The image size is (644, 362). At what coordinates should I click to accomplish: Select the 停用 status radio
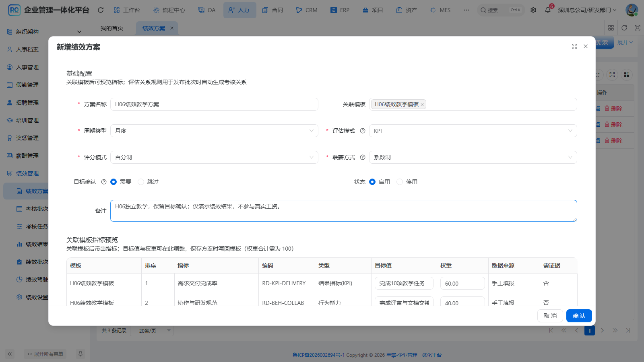click(x=400, y=182)
